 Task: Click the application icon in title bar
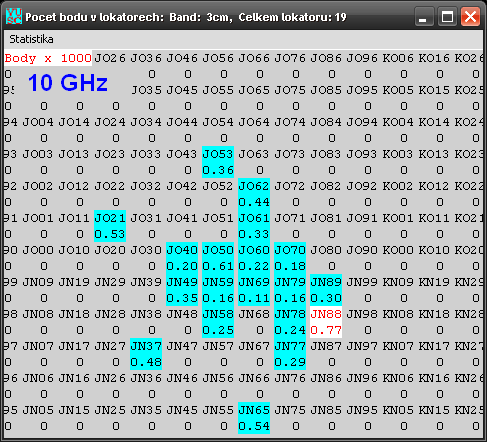(14, 16)
